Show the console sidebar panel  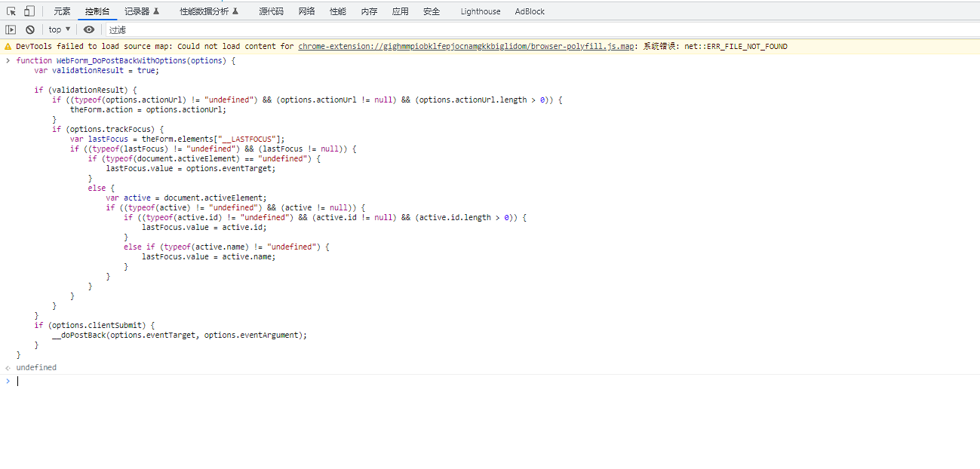11,29
